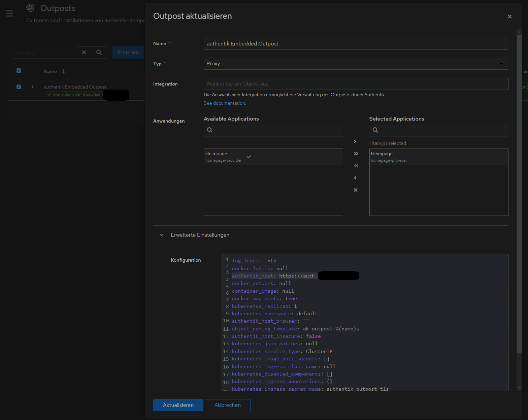The width and height of the screenshot is (528, 420).
Task: Click the add selected arrow between application lists
Action: [355, 141]
